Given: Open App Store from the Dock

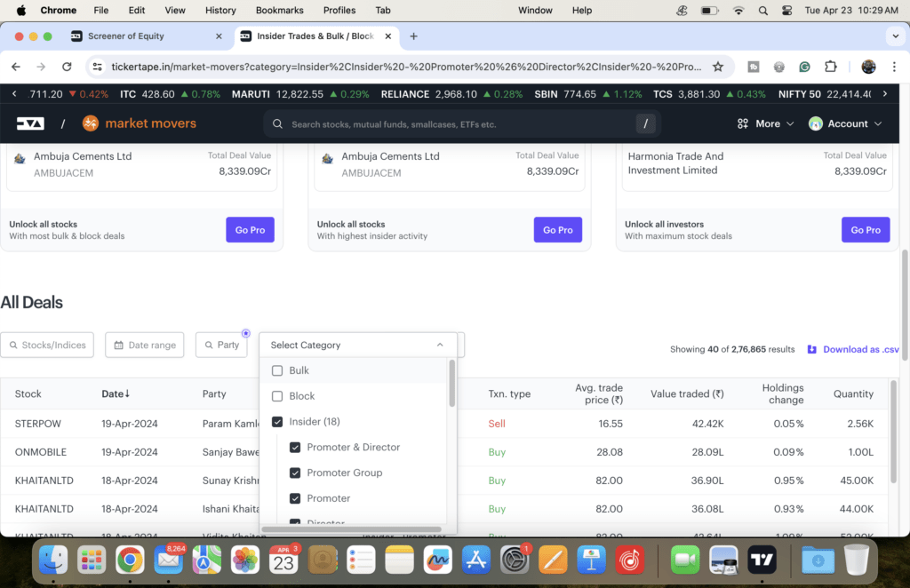Looking at the screenshot, I should [x=476, y=560].
